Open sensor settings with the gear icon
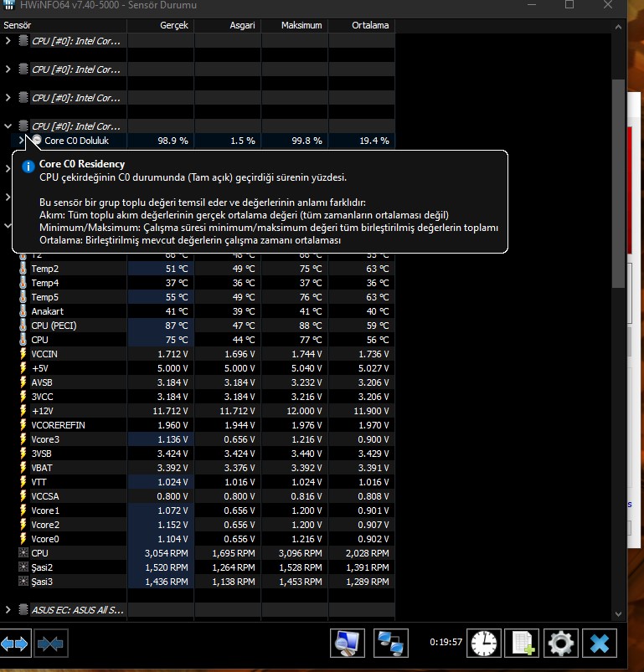Image resolution: width=644 pixels, height=672 pixels. (x=560, y=643)
